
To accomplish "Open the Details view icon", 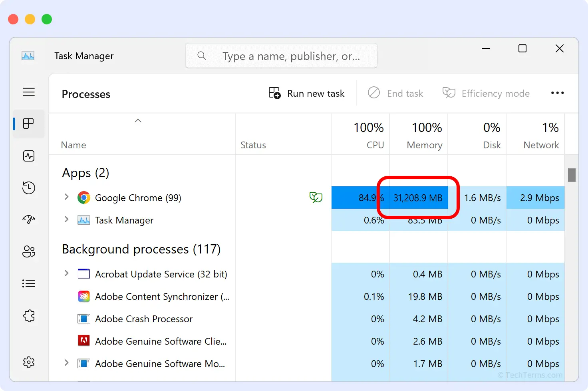I will click(29, 283).
